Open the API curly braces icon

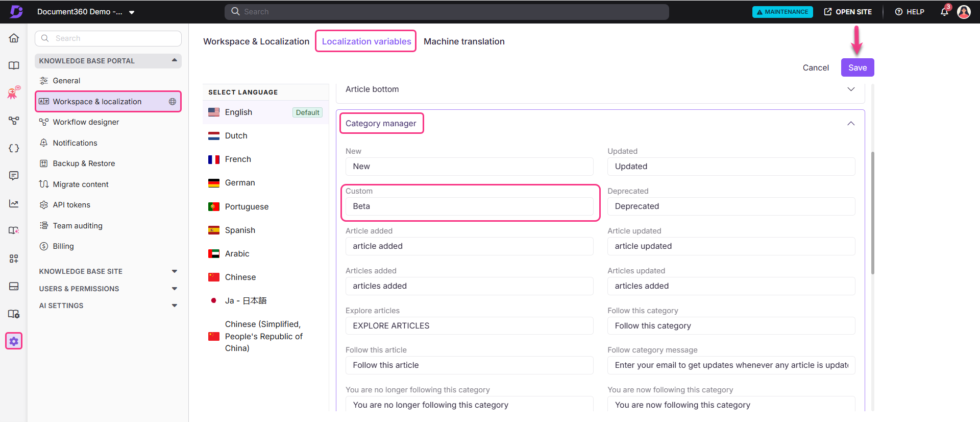tap(14, 148)
